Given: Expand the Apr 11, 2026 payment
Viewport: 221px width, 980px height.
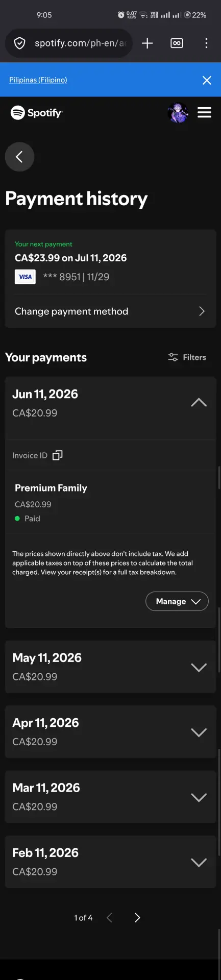Looking at the screenshot, I should pyautogui.click(x=110, y=731).
